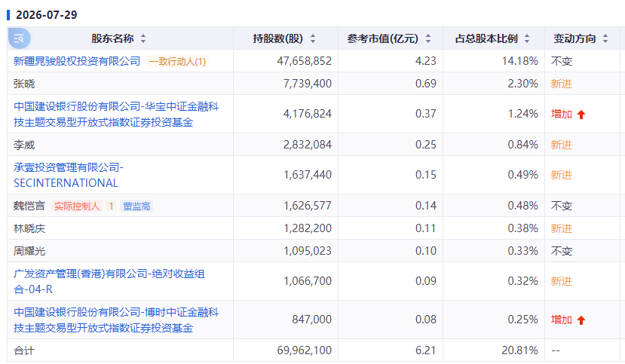Click share count 1,095,023
625x364 pixels.
pos(308,251)
